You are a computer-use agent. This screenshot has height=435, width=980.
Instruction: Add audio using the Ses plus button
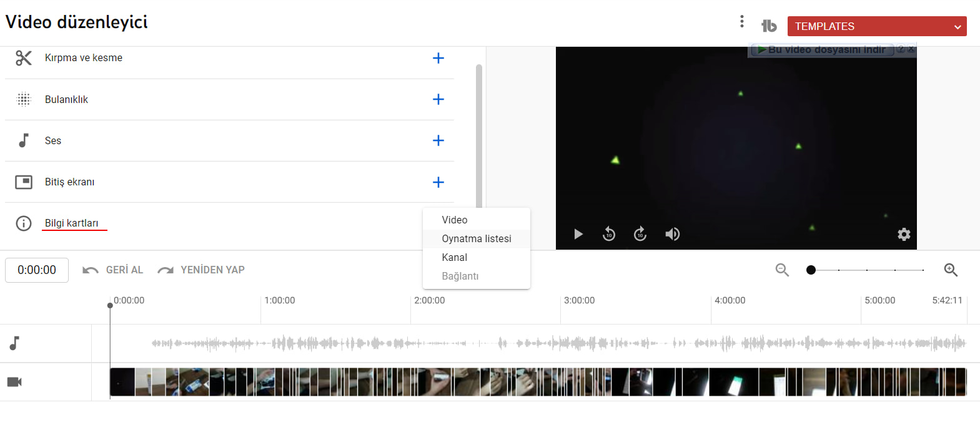click(438, 140)
